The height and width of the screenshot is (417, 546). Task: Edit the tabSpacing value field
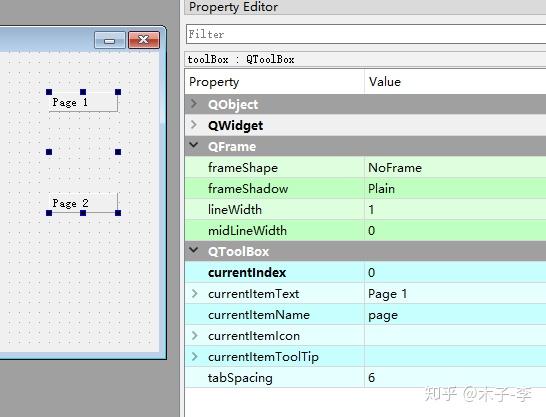[455, 377]
